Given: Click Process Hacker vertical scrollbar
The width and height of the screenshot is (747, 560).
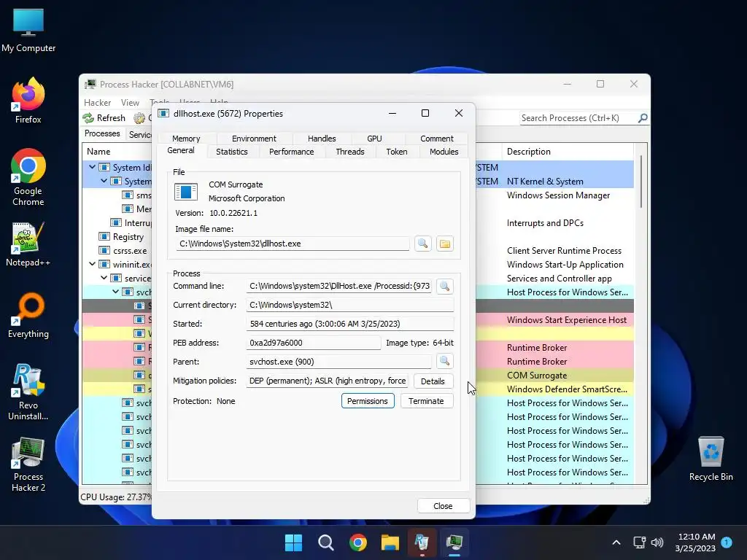Looking at the screenshot, I should pyautogui.click(x=640, y=181).
